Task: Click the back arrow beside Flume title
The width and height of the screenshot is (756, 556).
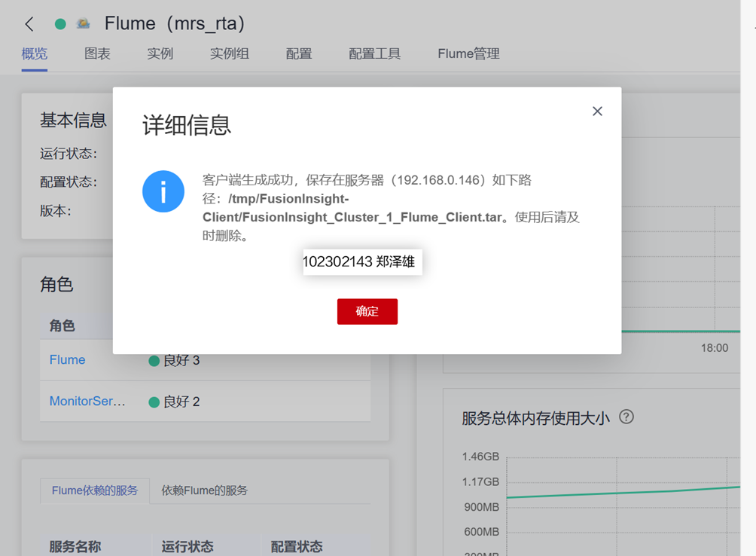Action: click(x=29, y=23)
